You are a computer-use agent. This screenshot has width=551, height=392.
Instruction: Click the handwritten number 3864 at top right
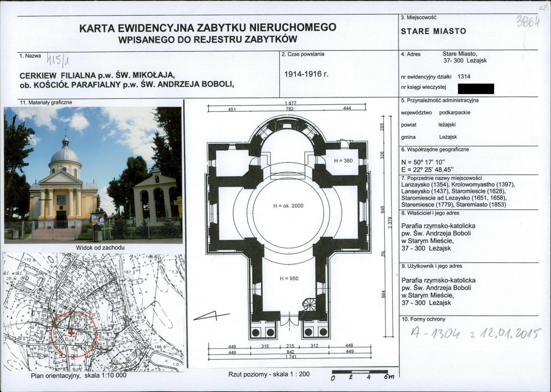[x=528, y=22]
